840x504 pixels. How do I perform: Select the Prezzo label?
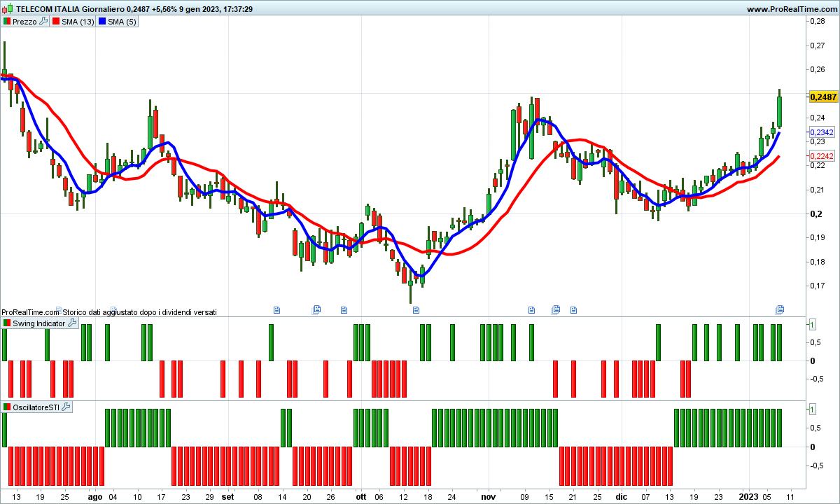25,22
